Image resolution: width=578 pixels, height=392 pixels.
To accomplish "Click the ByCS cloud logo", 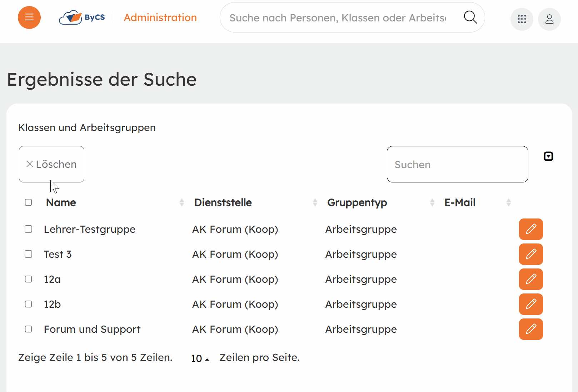I will point(70,17).
